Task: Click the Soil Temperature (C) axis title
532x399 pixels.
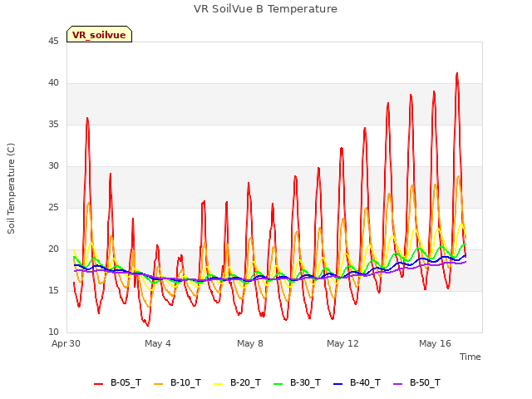Action: pyautogui.click(x=11, y=189)
